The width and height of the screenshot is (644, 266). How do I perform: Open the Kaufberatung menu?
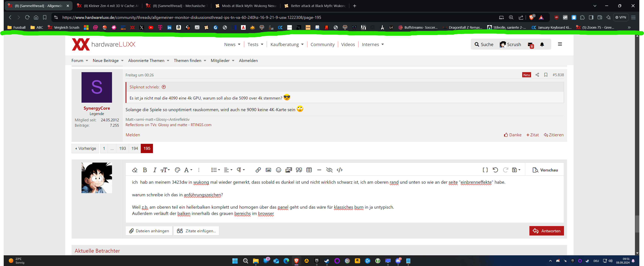point(287,44)
